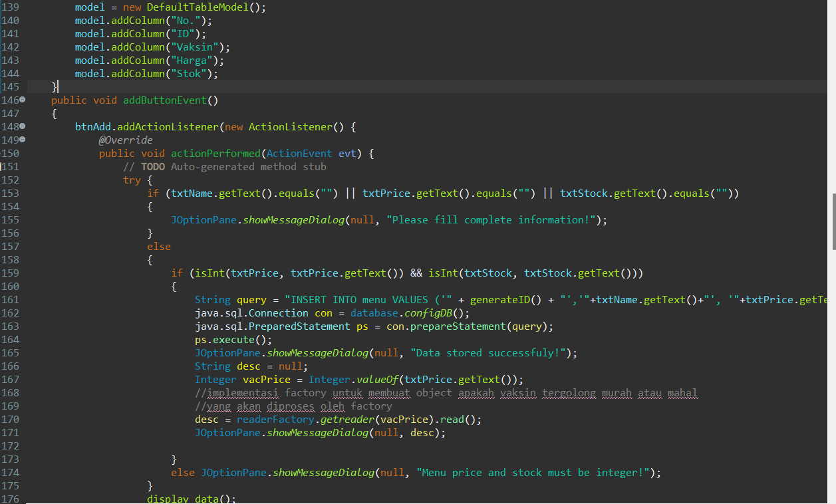Click the addButtonEvent method name
Image resolution: width=836 pixels, height=504 pixels.
pyautogui.click(x=165, y=100)
